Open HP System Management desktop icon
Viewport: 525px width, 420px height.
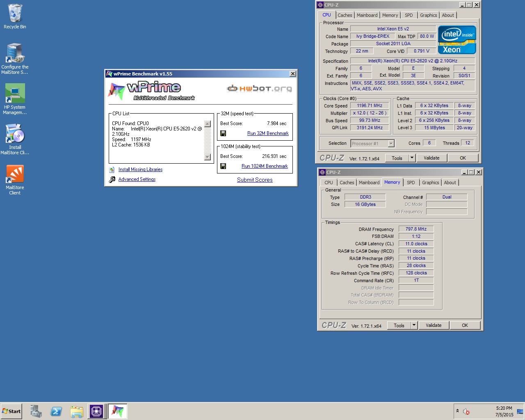(15, 99)
